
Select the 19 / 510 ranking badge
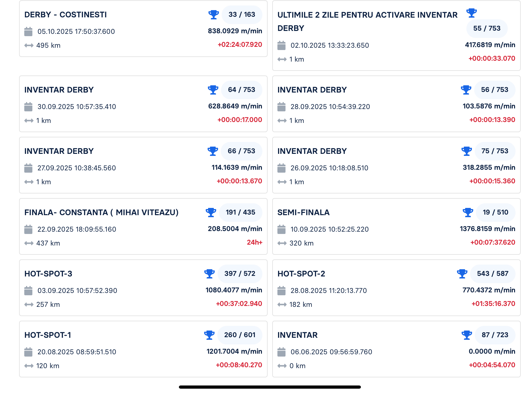click(495, 212)
